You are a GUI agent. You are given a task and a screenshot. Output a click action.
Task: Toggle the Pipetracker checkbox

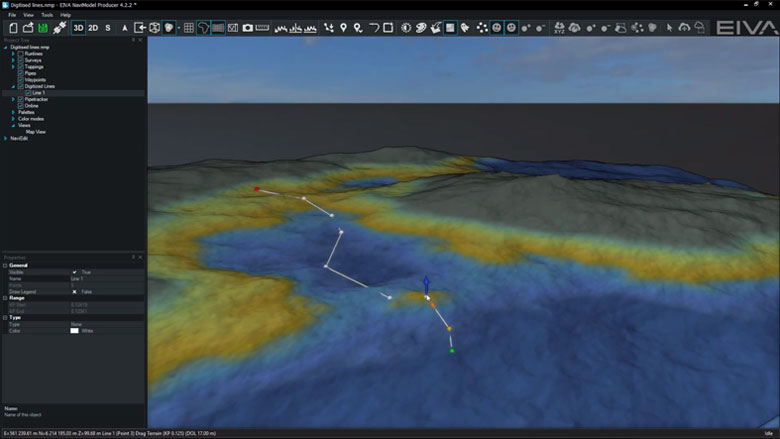(20, 99)
